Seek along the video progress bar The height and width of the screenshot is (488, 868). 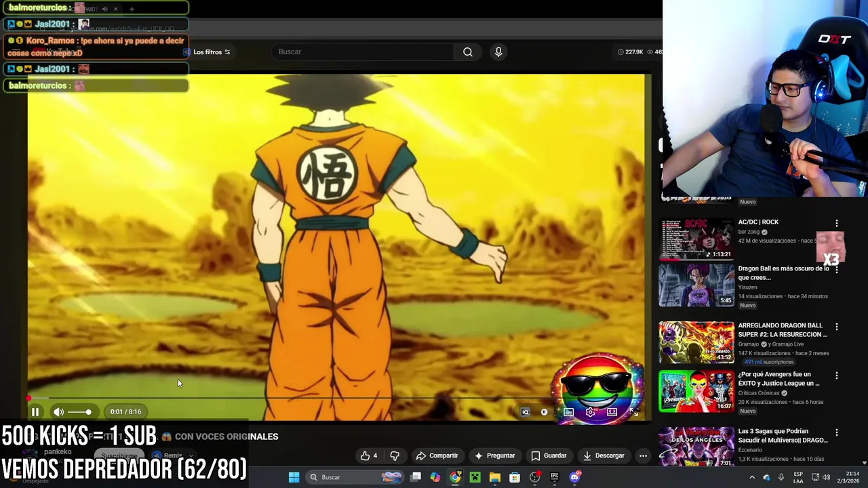pyautogui.click(x=336, y=399)
